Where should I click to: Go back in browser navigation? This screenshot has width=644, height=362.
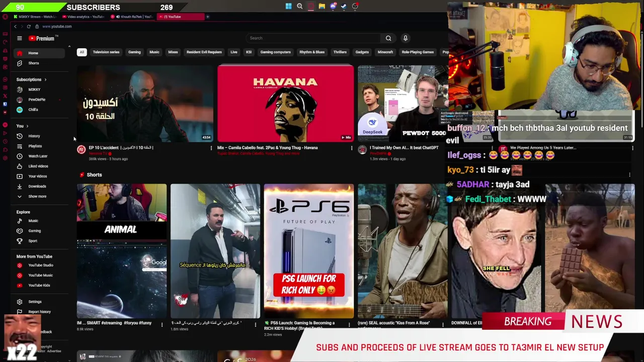click(x=15, y=26)
